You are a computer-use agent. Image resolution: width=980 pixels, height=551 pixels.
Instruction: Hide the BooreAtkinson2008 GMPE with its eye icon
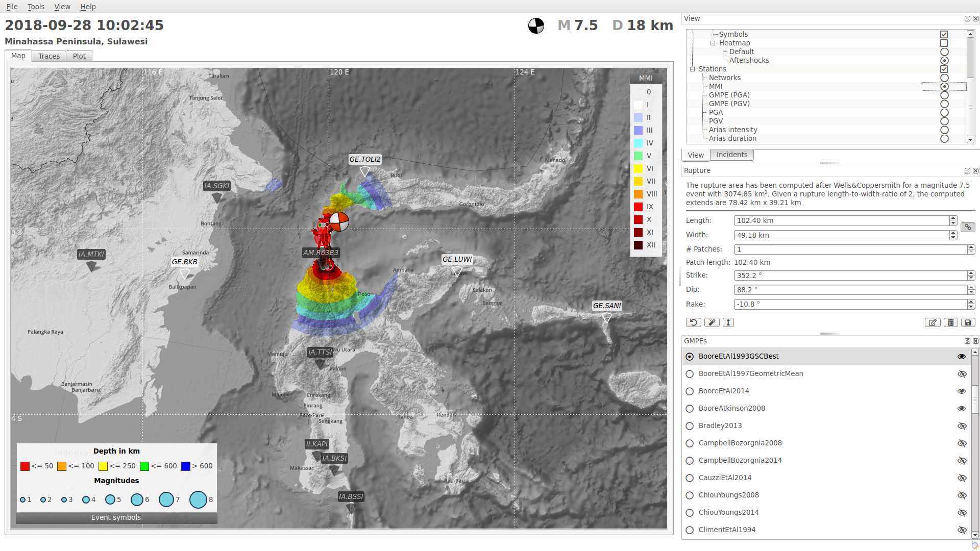[962, 409]
